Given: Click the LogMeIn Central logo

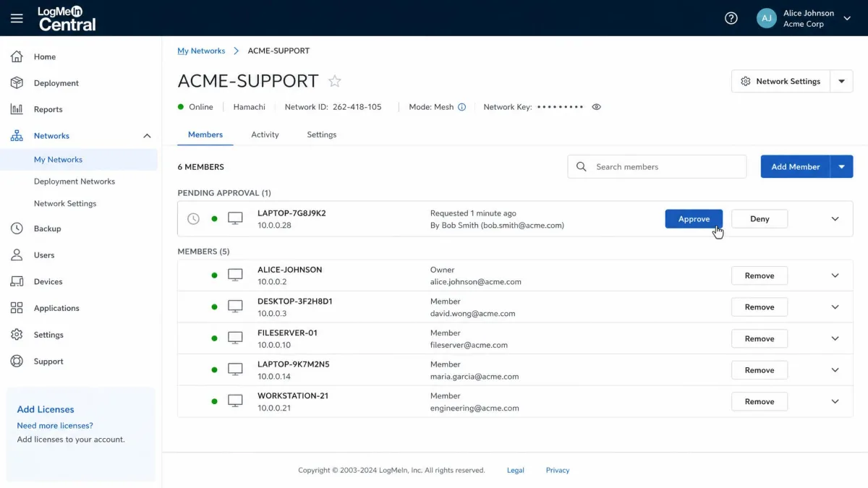Looking at the screenshot, I should point(67,18).
